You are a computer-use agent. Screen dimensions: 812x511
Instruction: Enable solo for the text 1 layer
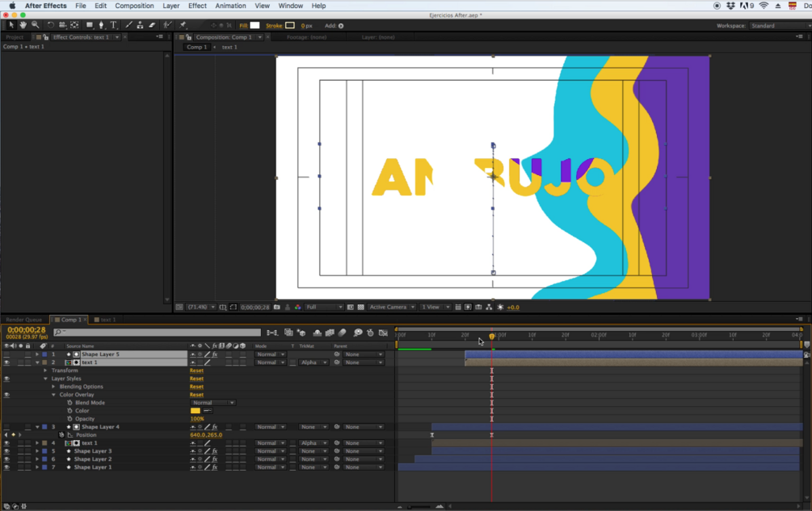[19, 362]
